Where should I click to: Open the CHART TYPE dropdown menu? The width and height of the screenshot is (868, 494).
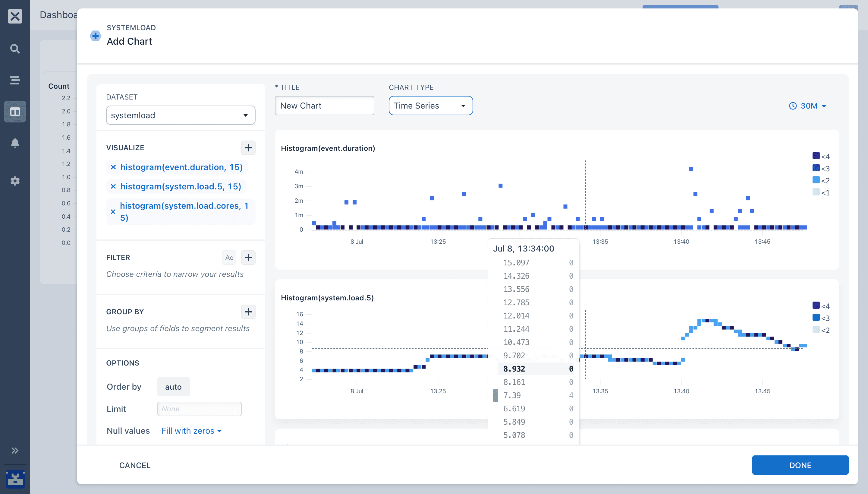point(429,106)
